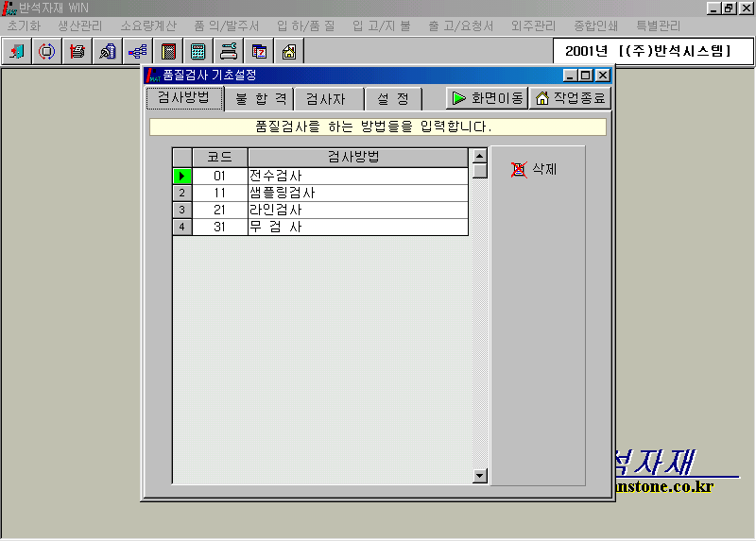Open the 입 하/품 질 menu

(x=305, y=26)
